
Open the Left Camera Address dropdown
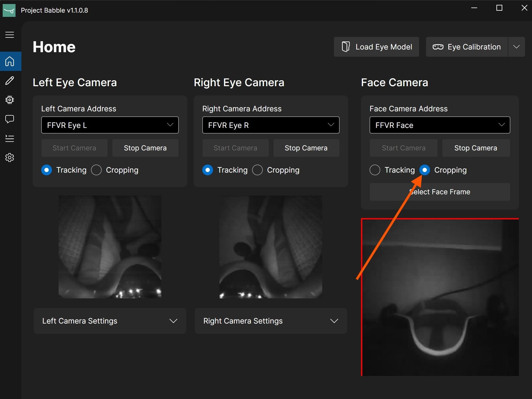[110, 125]
